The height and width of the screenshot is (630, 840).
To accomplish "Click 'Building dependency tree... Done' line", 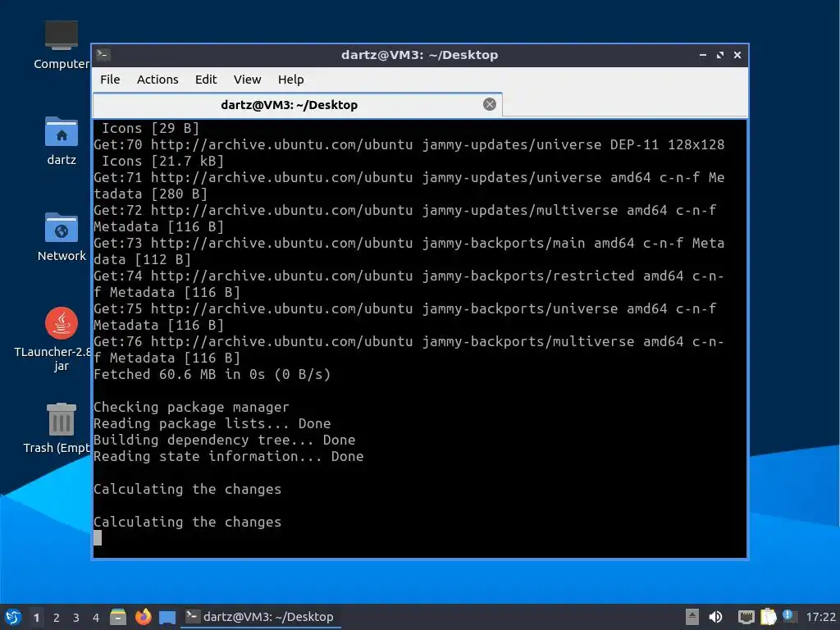I will coord(225,440).
